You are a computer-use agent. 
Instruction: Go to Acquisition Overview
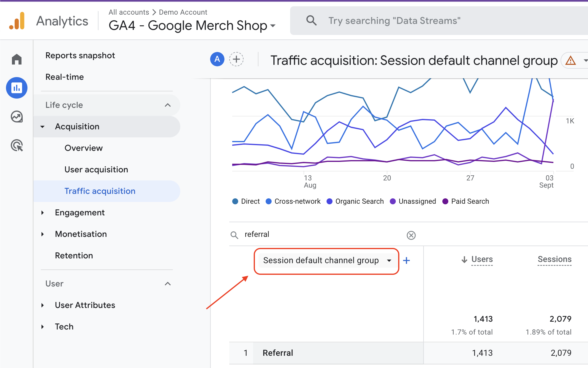[84, 148]
